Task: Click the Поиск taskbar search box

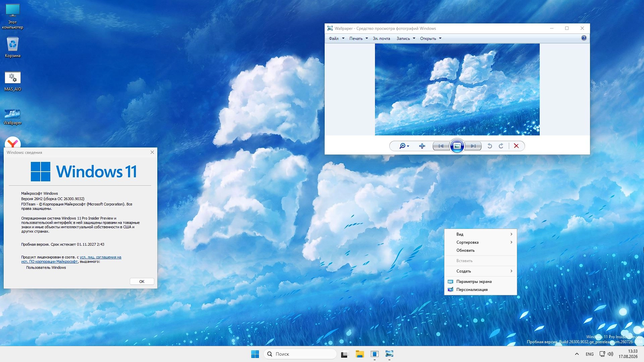Action: pos(300,354)
